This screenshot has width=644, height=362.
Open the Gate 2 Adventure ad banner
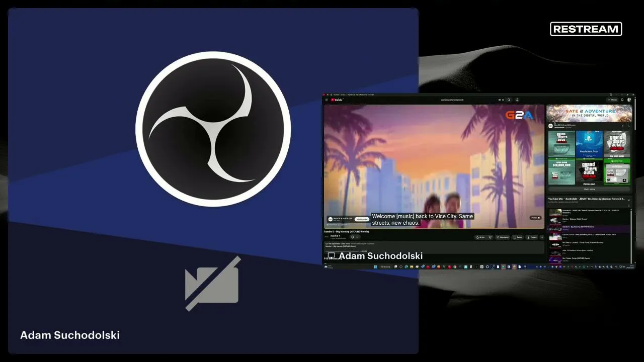[589, 113]
